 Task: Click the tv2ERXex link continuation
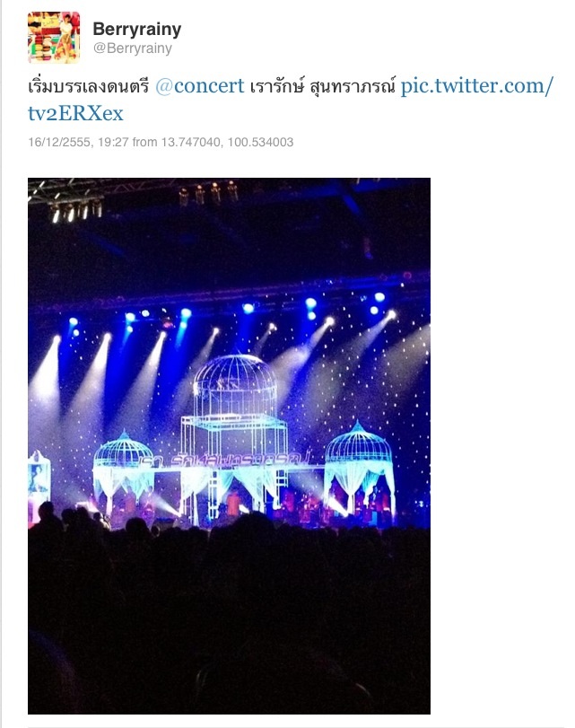75,113
